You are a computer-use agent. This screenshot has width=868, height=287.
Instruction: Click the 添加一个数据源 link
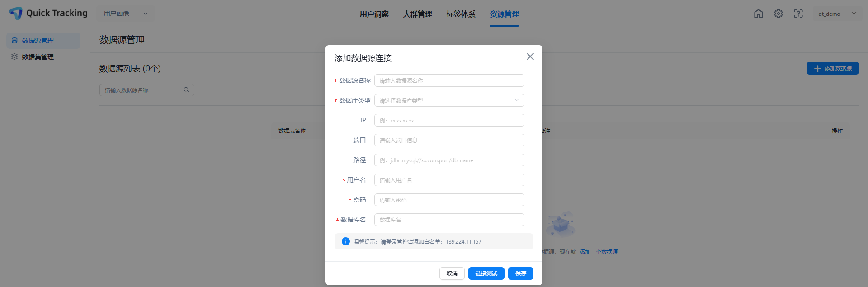coord(599,252)
